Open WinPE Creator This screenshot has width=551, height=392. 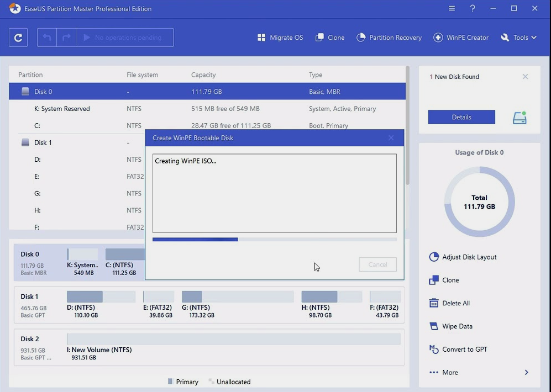461,38
